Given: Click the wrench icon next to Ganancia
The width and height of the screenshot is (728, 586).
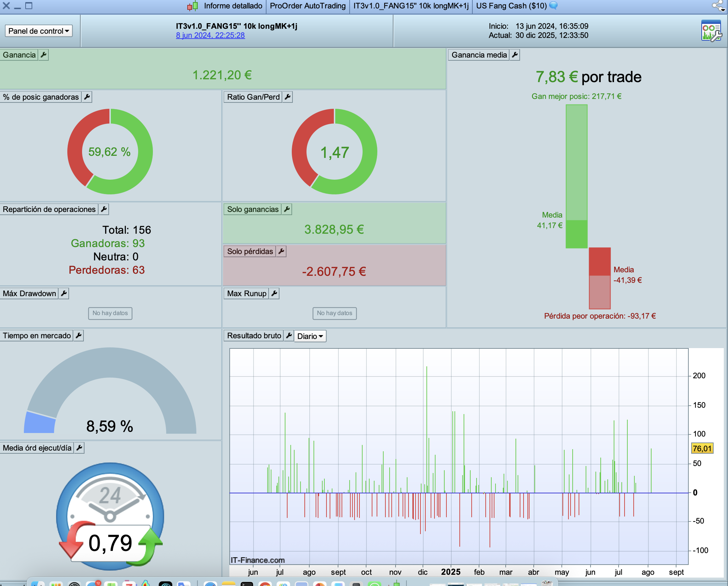Looking at the screenshot, I should [43, 55].
